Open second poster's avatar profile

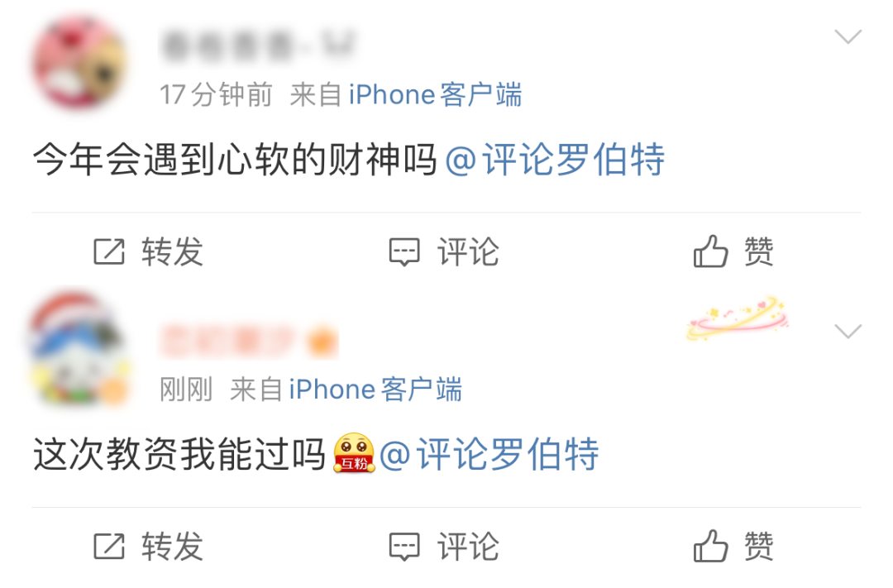[79, 350]
